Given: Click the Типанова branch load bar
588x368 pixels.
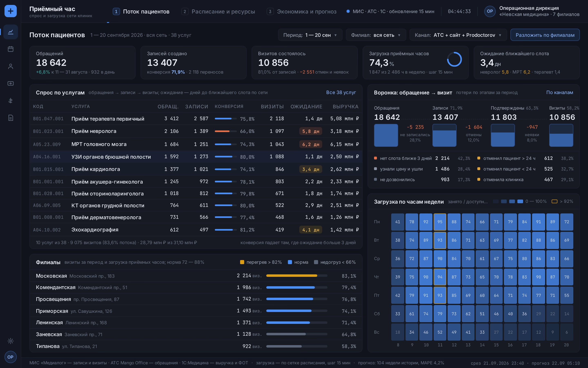Looking at the screenshot, I should click(297, 346).
